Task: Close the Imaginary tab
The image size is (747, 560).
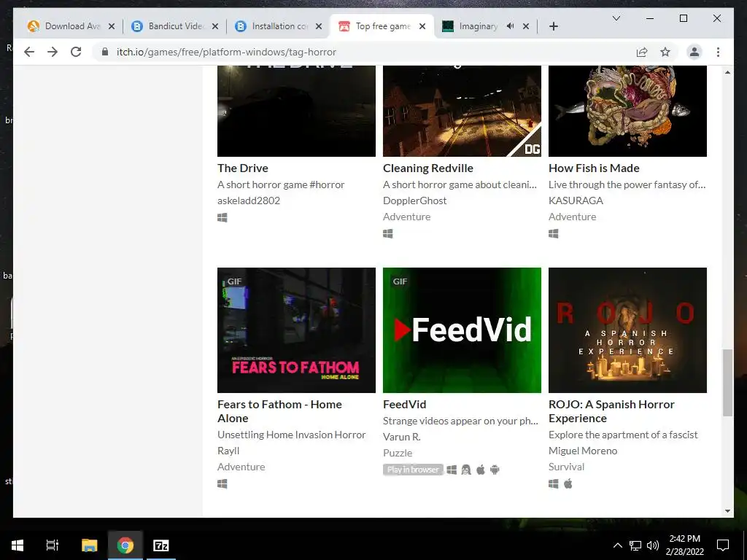Action: coord(526,26)
